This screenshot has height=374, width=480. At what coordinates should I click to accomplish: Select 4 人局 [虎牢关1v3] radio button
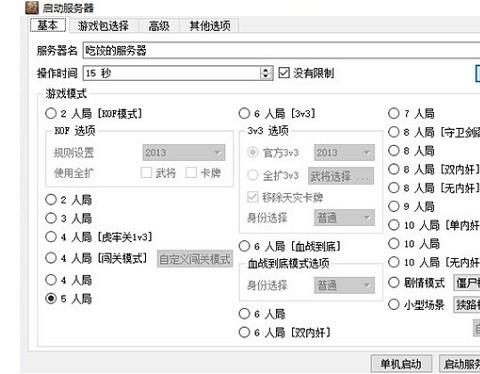coord(51,237)
